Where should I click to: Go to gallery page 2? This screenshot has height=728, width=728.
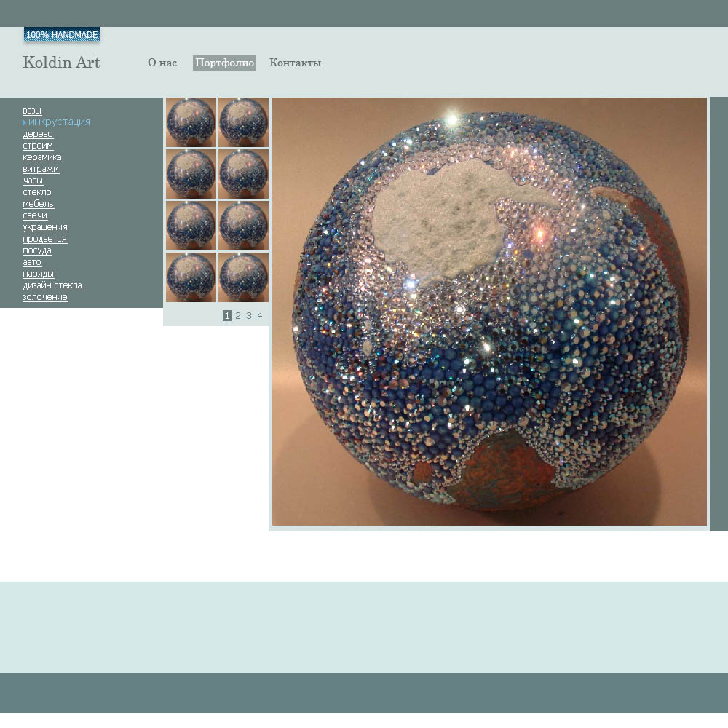[x=238, y=316]
